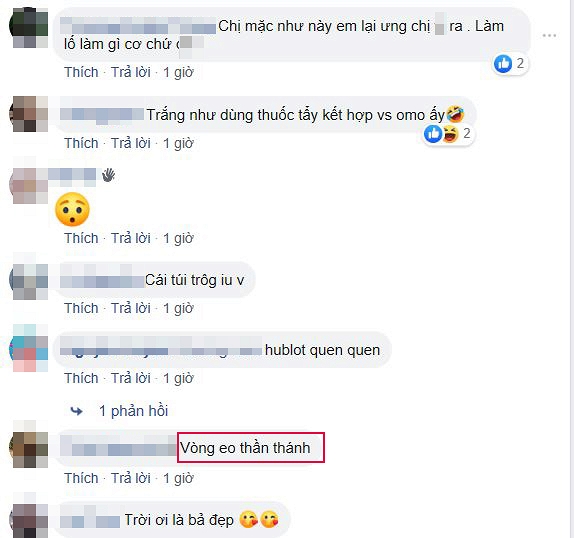This screenshot has width=574, height=538.
Task: Click the reply arrow icon beside 1 phản hồi
Action: (77, 411)
